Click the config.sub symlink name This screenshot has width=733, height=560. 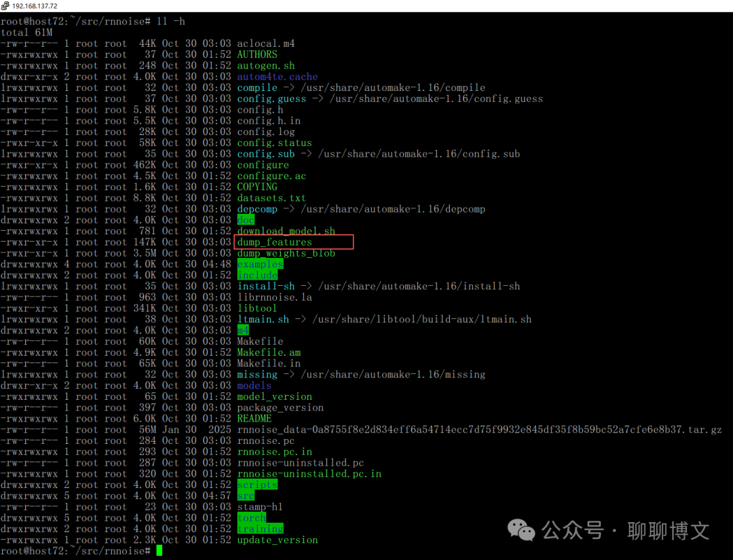click(266, 154)
